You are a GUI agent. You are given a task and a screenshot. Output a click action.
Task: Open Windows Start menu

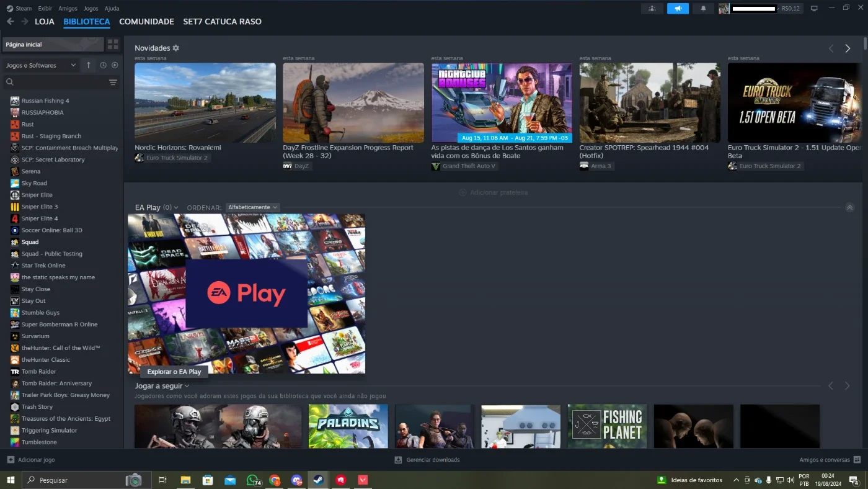tap(11, 480)
